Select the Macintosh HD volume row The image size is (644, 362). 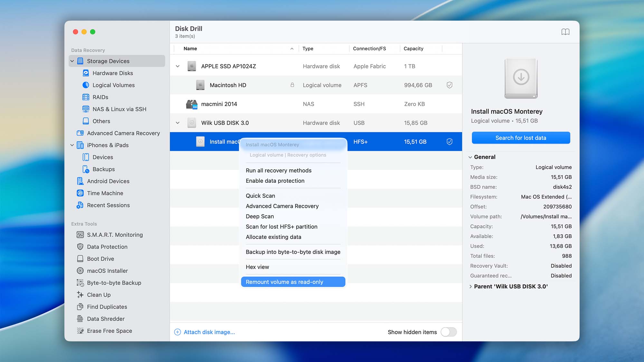pyautogui.click(x=316, y=85)
